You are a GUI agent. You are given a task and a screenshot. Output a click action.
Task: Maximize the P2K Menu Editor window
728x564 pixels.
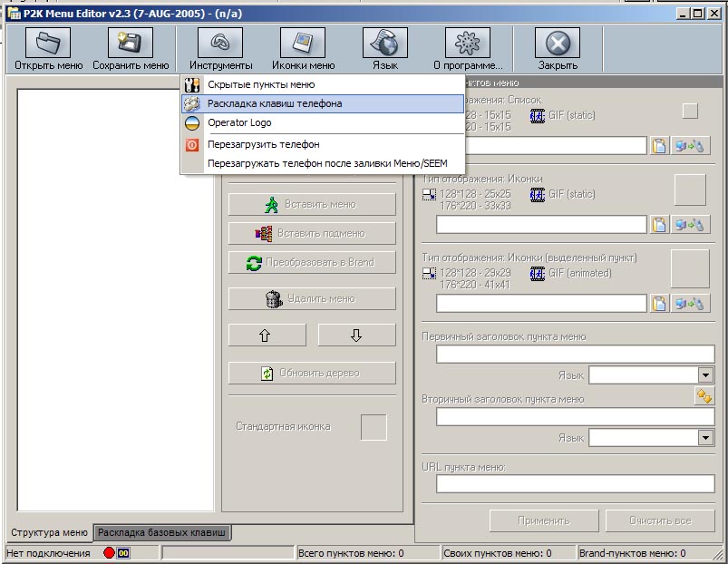tap(698, 14)
